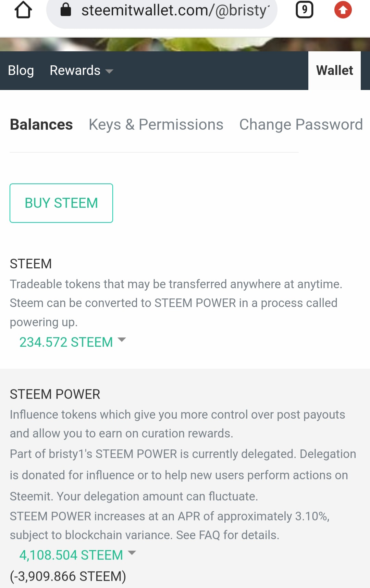Tap the browser home icon
This screenshot has height=588, width=370.
pos(23,10)
